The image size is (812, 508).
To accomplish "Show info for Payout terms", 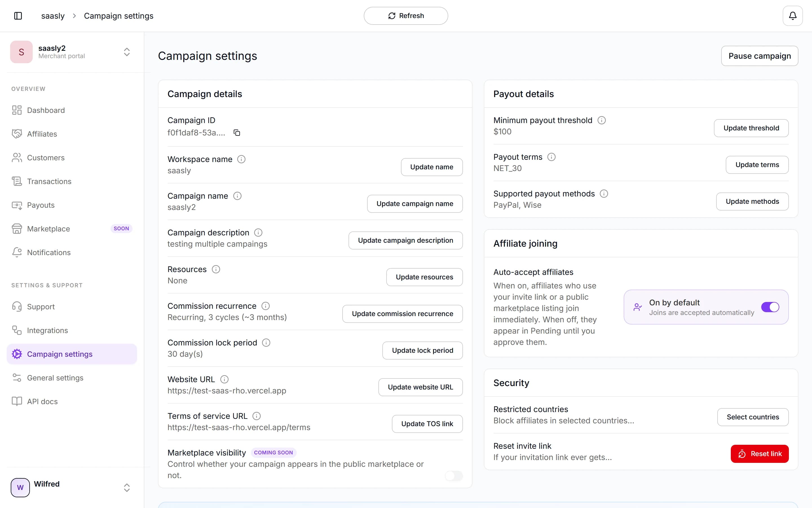I will [551, 157].
